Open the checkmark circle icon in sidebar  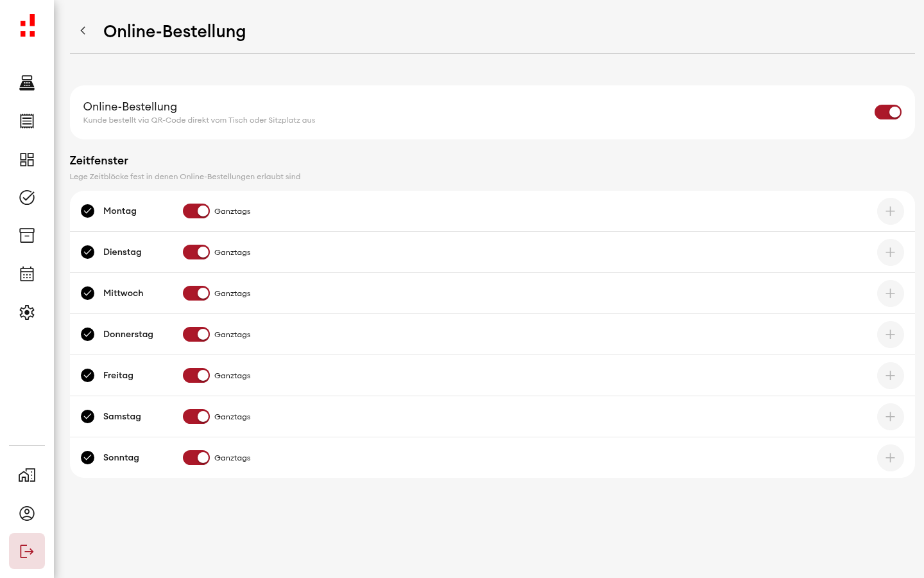click(27, 197)
